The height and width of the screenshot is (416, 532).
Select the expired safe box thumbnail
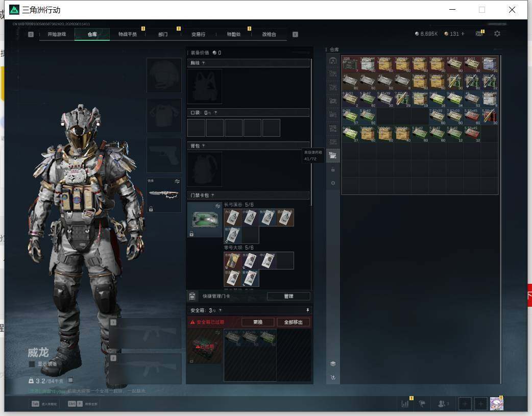[205, 347]
